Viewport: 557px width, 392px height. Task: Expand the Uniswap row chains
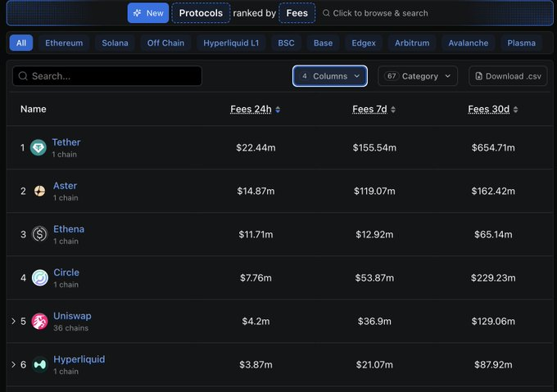point(13,322)
